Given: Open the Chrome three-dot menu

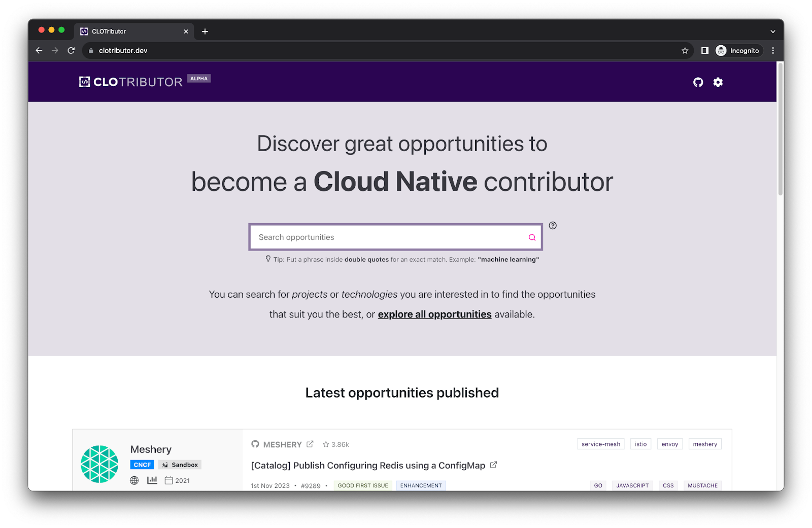Looking at the screenshot, I should (x=773, y=50).
